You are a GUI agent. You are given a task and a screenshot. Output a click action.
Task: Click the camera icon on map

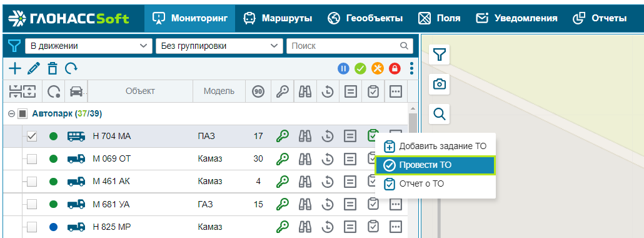point(440,84)
